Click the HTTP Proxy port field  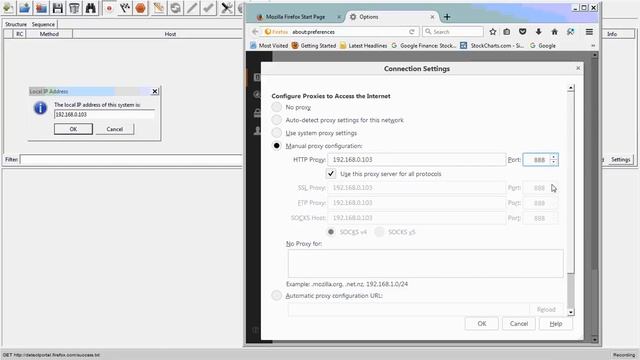coord(537,160)
